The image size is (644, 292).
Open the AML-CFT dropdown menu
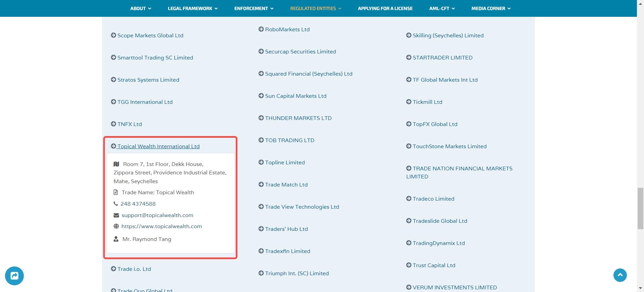click(442, 8)
